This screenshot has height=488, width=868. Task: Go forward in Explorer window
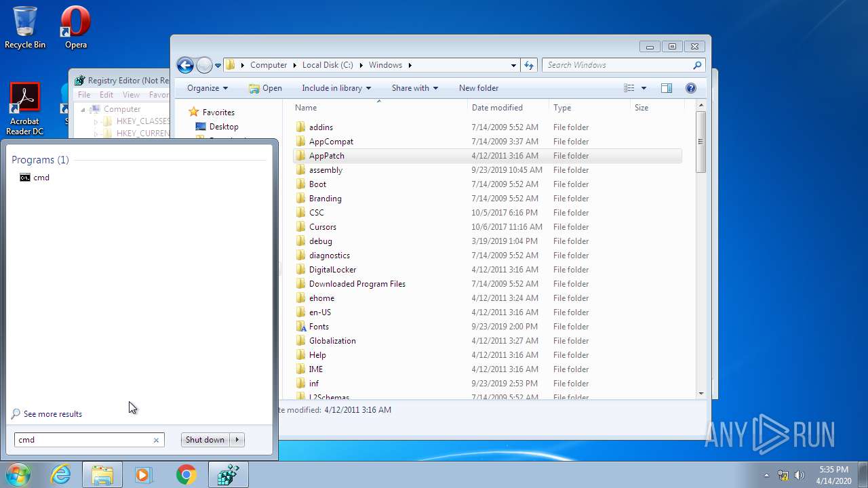tap(204, 65)
